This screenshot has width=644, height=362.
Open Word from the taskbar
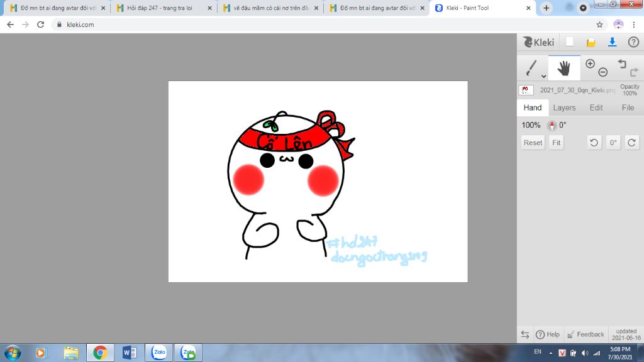coord(130,353)
